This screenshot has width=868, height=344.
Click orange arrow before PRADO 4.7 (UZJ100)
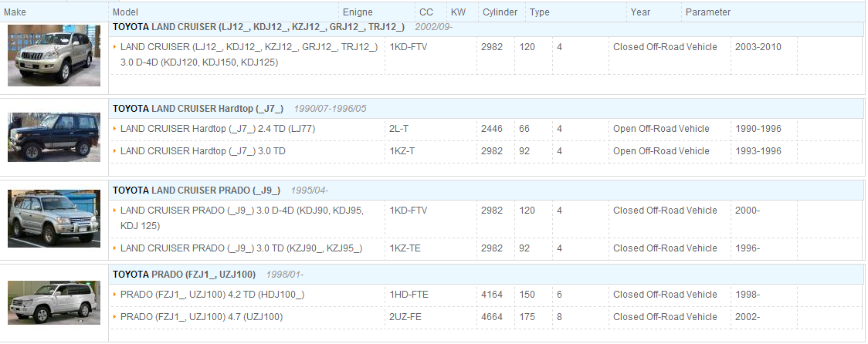coord(114,316)
